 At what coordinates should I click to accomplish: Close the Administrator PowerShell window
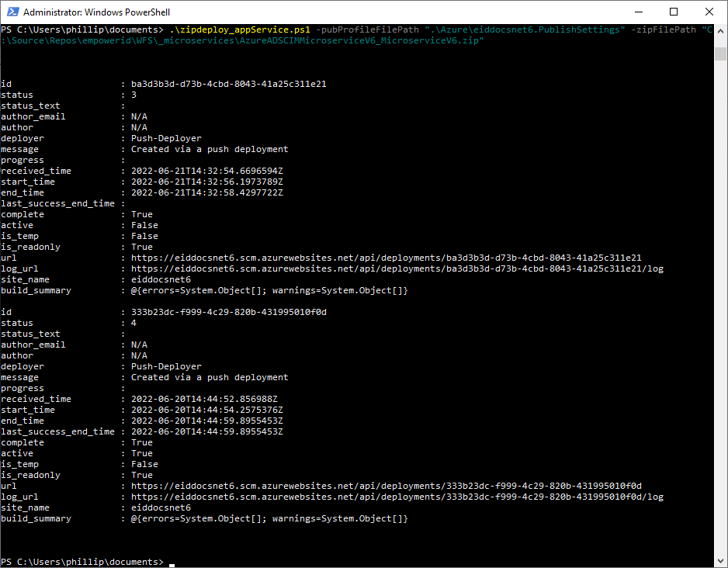[x=709, y=12]
